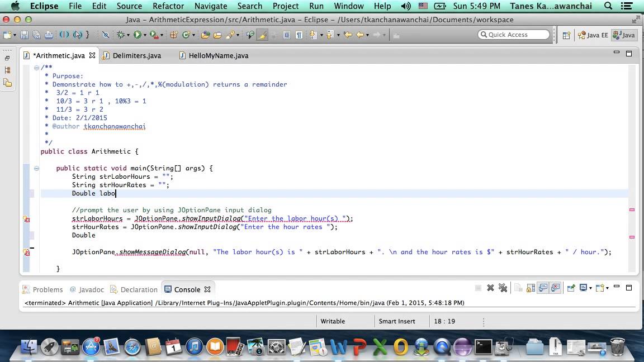Toggle the Mark Occurrences highlighter icon
644x362 pixels.
tap(262, 35)
